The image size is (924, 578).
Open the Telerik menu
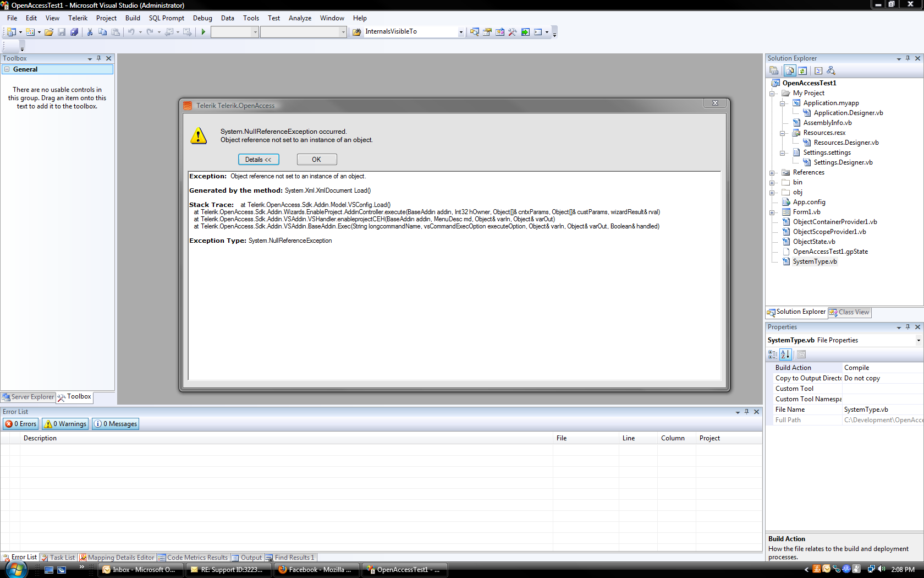click(x=78, y=18)
